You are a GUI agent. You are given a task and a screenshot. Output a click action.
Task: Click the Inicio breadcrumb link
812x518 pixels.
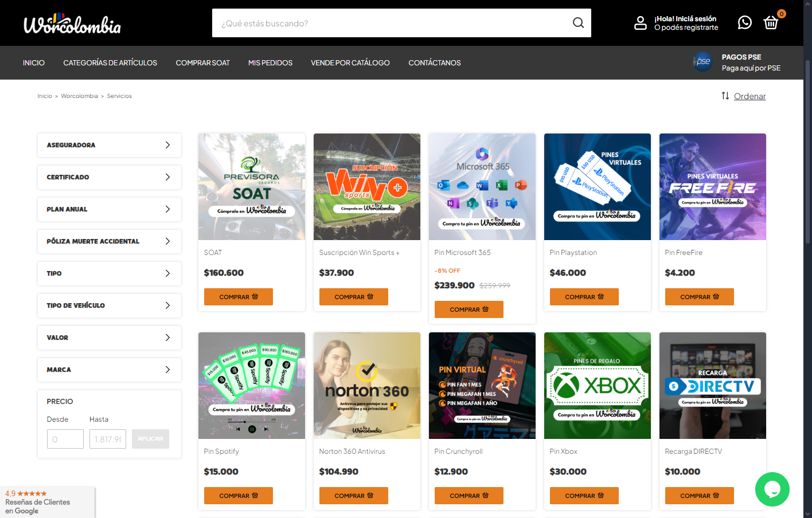pyautogui.click(x=45, y=96)
